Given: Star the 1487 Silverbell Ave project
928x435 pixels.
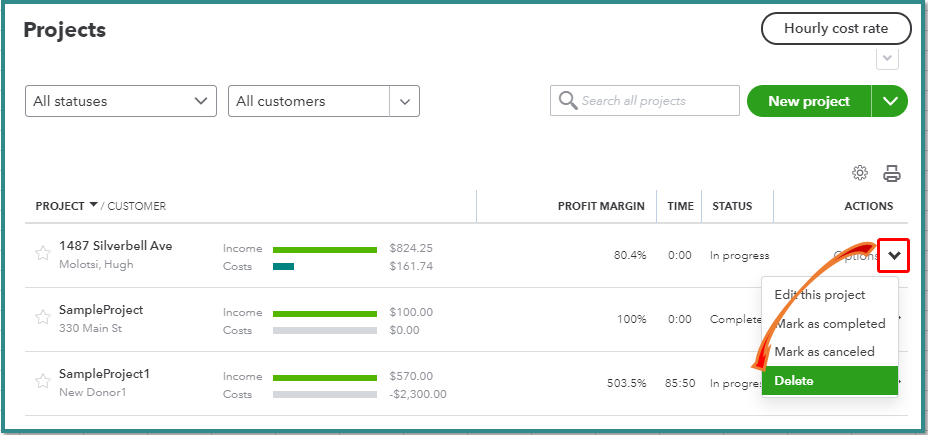Looking at the screenshot, I should pos(42,254).
